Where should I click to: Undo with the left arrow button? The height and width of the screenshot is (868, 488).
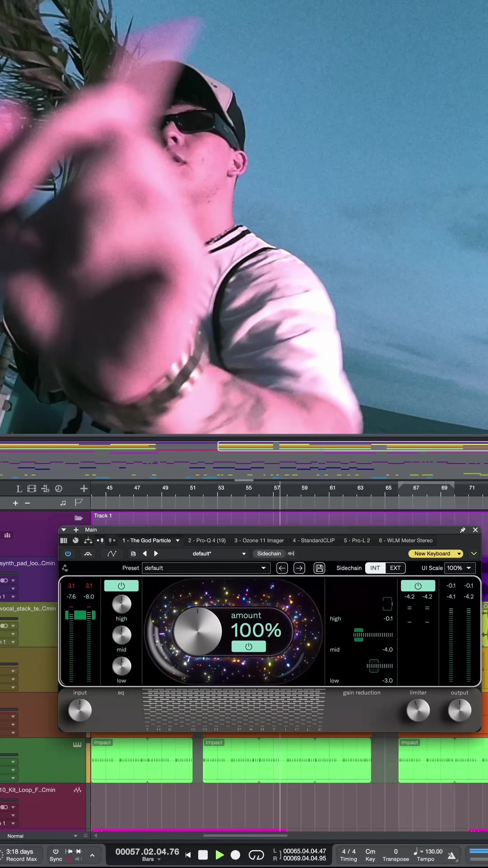pyautogui.click(x=282, y=568)
